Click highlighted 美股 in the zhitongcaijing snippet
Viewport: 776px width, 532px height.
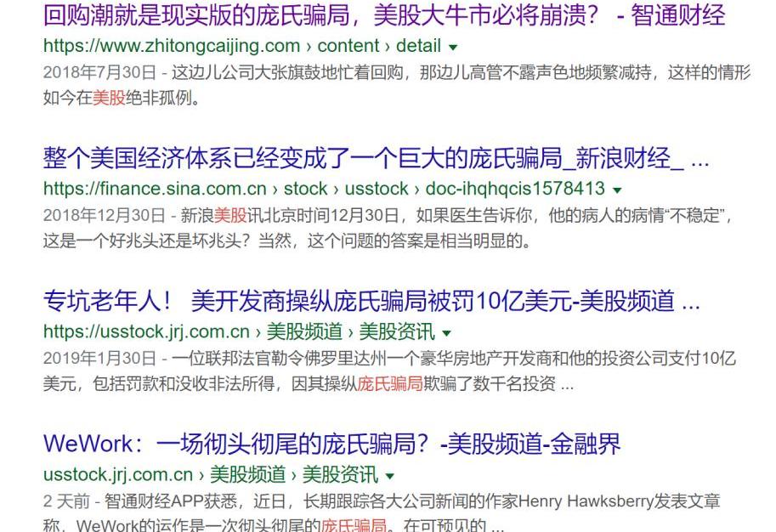(x=109, y=98)
